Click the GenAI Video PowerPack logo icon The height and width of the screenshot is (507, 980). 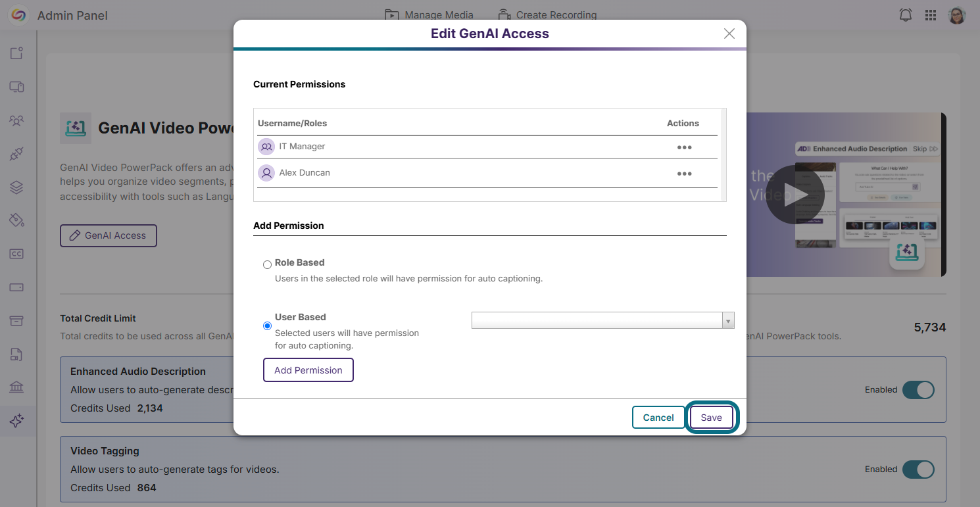tap(76, 128)
